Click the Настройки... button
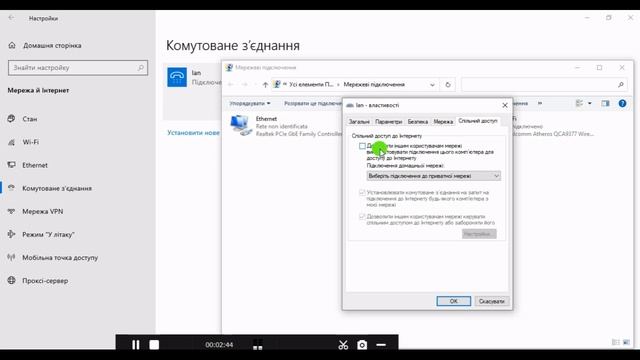The image size is (640, 360). (x=479, y=234)
